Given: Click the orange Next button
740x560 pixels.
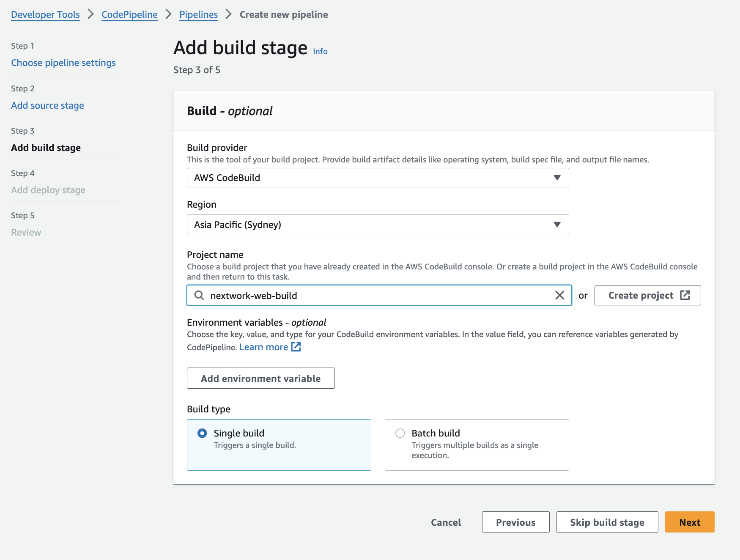Looking at the screenshot, I should pos(689,522).
